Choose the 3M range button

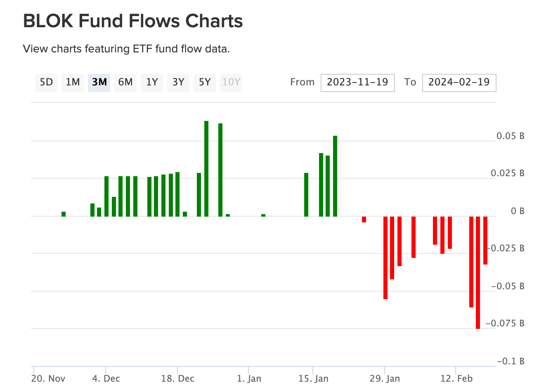[99, 82]
